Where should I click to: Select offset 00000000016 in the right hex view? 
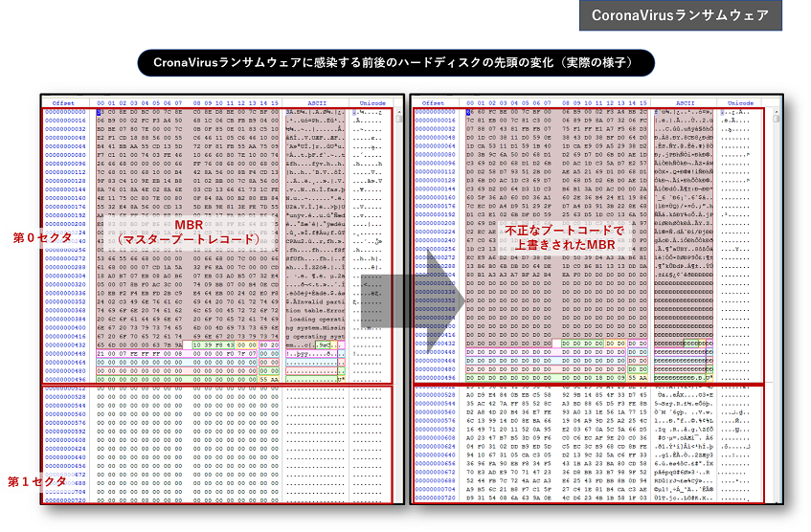click(x=436, y=121)
